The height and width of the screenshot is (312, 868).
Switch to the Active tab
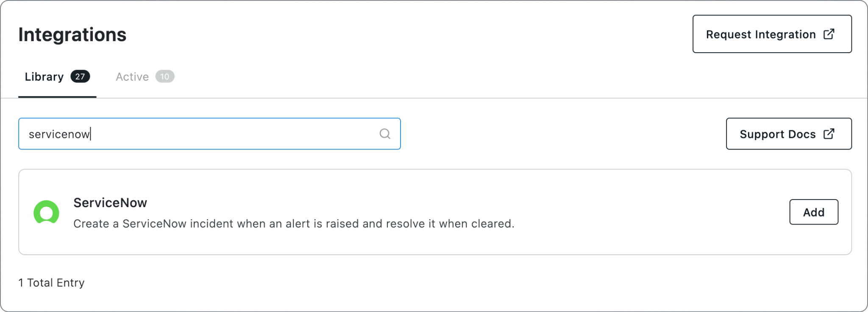[145, 77]
